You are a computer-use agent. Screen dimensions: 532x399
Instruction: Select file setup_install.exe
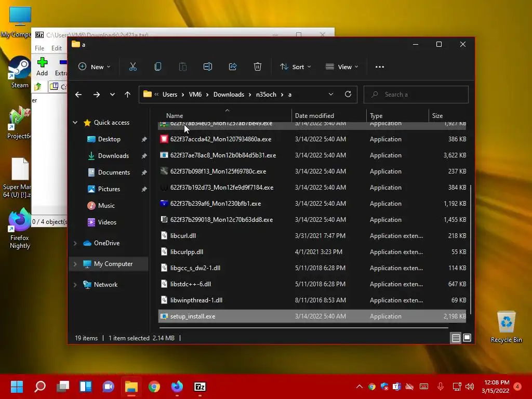pyautogui.click(x=312, y=316)
